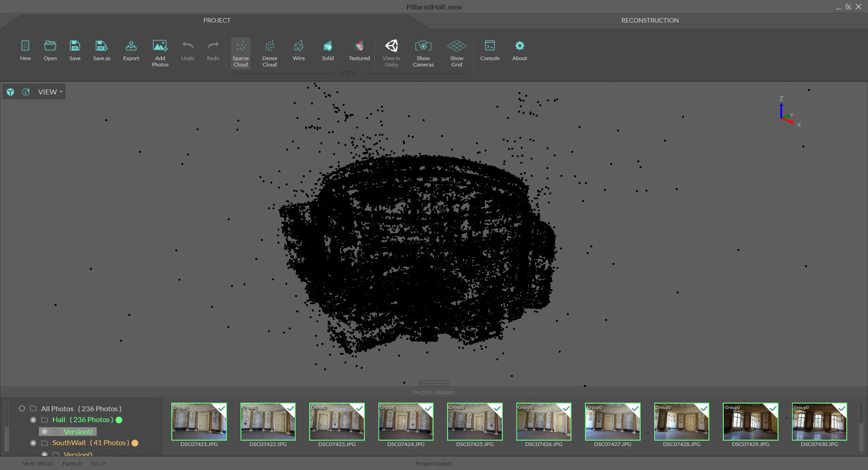Open the About dialog
The width and height of the screenshot is (868, 470).
(519, 50)
